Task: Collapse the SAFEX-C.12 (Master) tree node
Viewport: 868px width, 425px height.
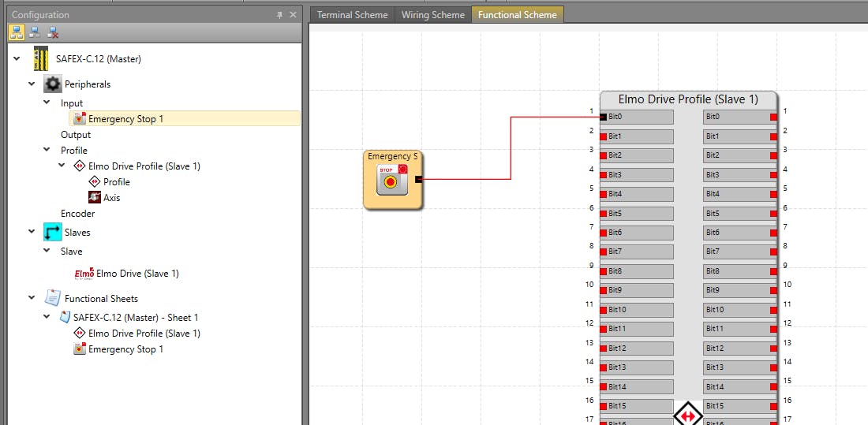Action: pos(17,59)
